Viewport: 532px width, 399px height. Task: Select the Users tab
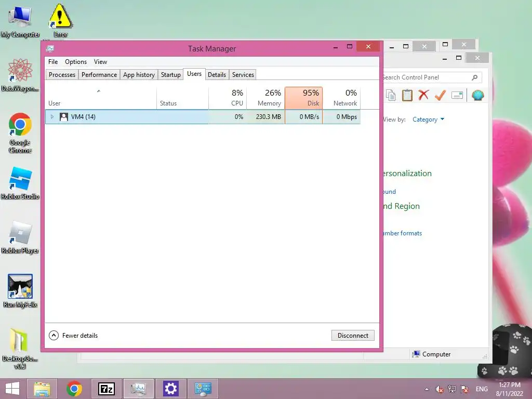[194, 74]
